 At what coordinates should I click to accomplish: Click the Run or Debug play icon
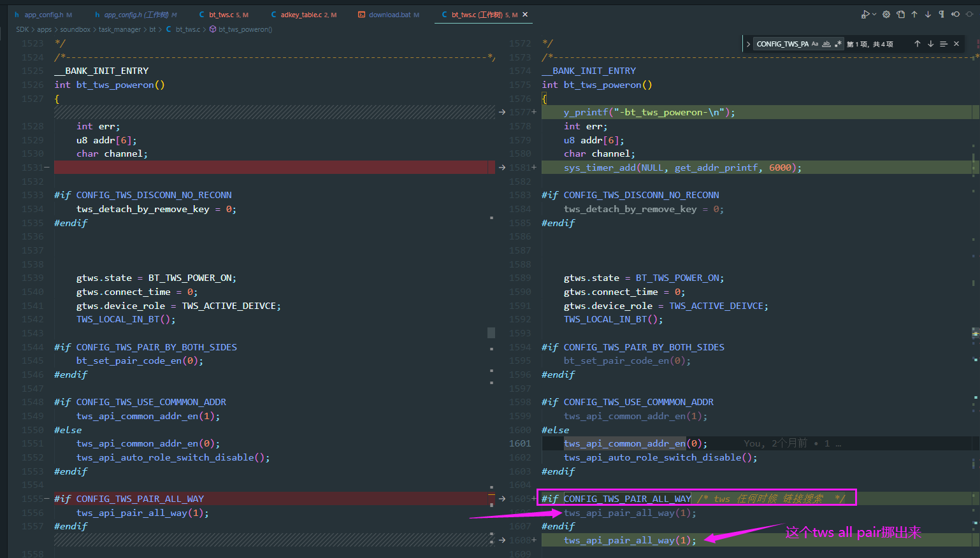coord(865,14)
